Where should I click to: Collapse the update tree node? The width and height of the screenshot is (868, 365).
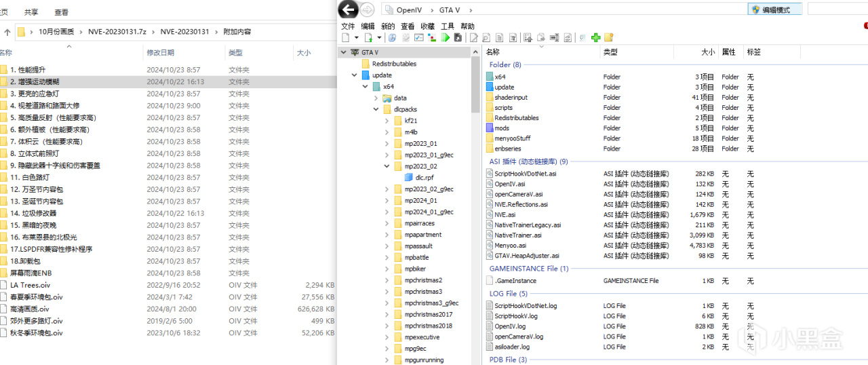[354, 75]
